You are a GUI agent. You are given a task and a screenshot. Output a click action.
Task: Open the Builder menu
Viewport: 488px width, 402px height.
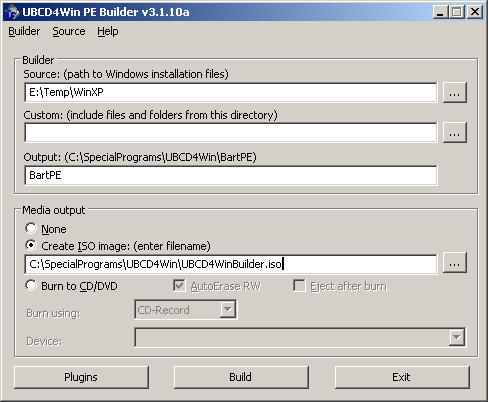24,31
